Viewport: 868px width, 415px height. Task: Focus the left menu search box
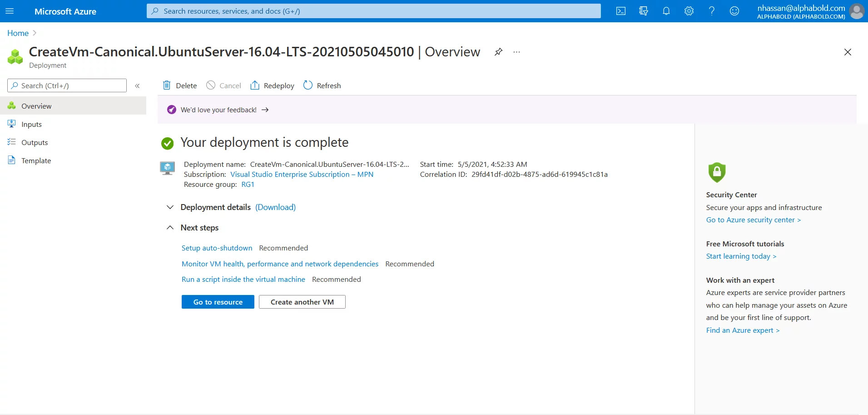[67, 85]
